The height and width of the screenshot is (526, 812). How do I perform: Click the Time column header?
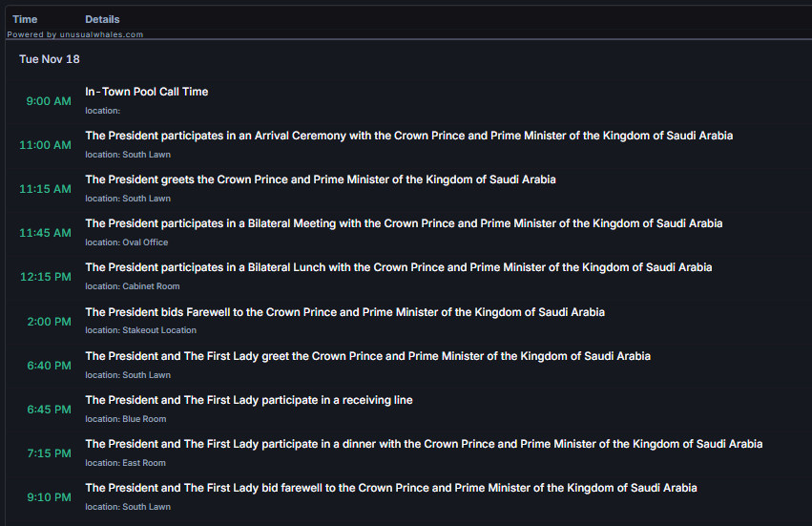tap(25, 19)
